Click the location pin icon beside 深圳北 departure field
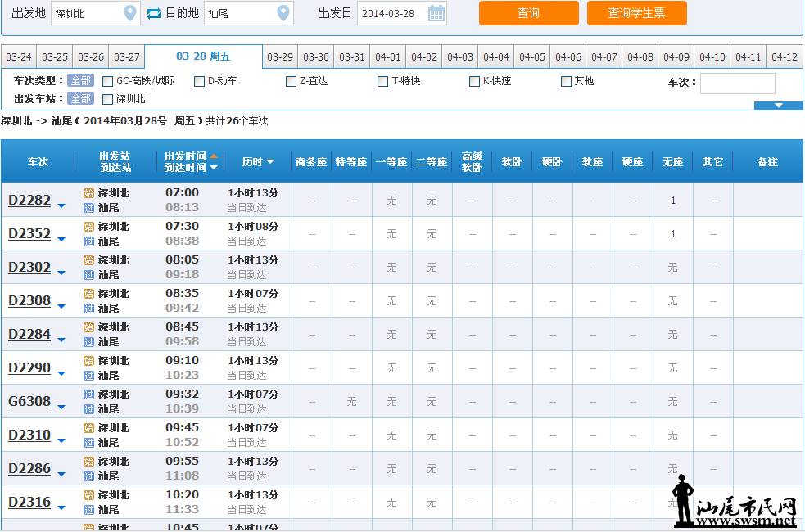The width and height of the screenshot is (805, 532). click(129, 14)
